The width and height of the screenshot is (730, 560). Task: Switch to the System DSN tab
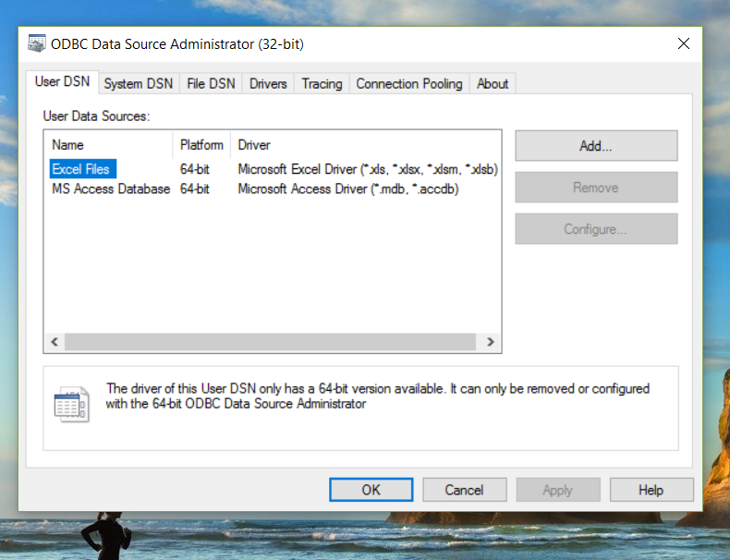(138, 83)
